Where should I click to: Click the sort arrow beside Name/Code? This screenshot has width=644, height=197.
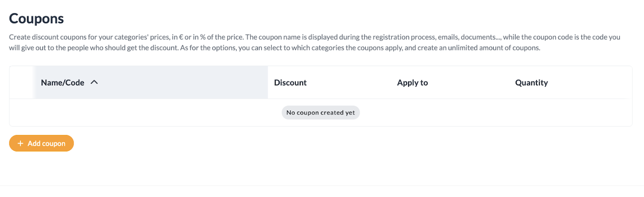click(x=94, y=82)
